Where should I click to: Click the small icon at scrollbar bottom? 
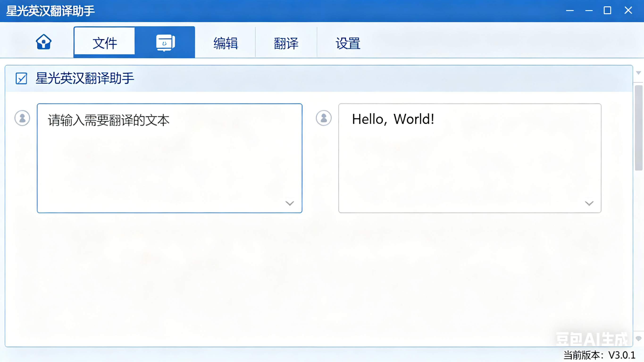pyautogui.click(x=639, y=338)
